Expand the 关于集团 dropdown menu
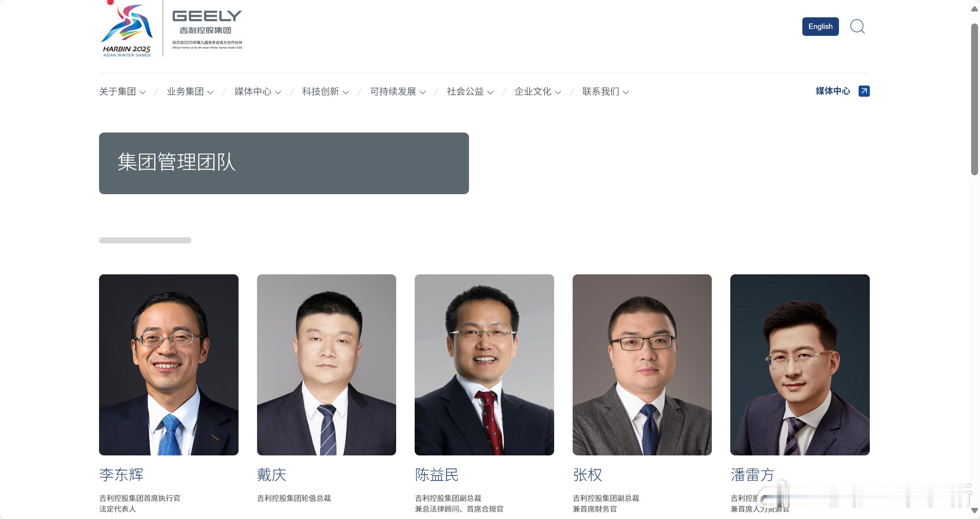The height and width of the screenshot is (519, 980). (x=122, y=92)
